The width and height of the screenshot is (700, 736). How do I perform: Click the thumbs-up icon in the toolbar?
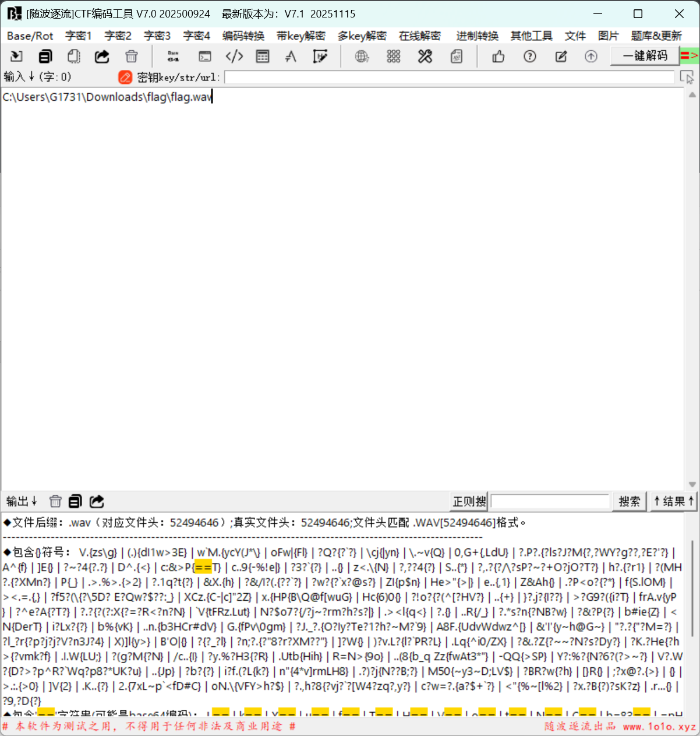tap(499, 57)
